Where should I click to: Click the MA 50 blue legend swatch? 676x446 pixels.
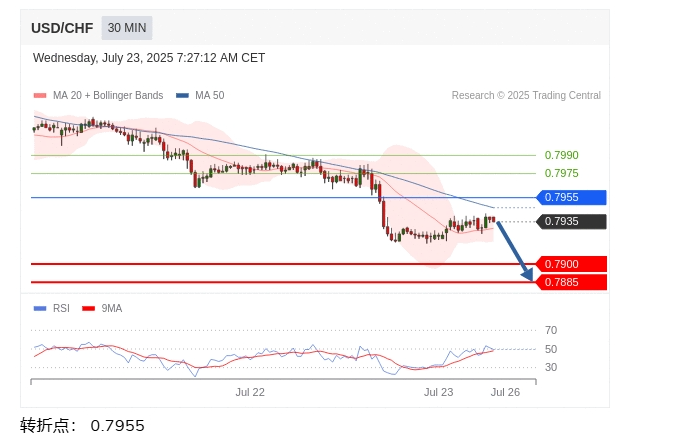[182, 95]
